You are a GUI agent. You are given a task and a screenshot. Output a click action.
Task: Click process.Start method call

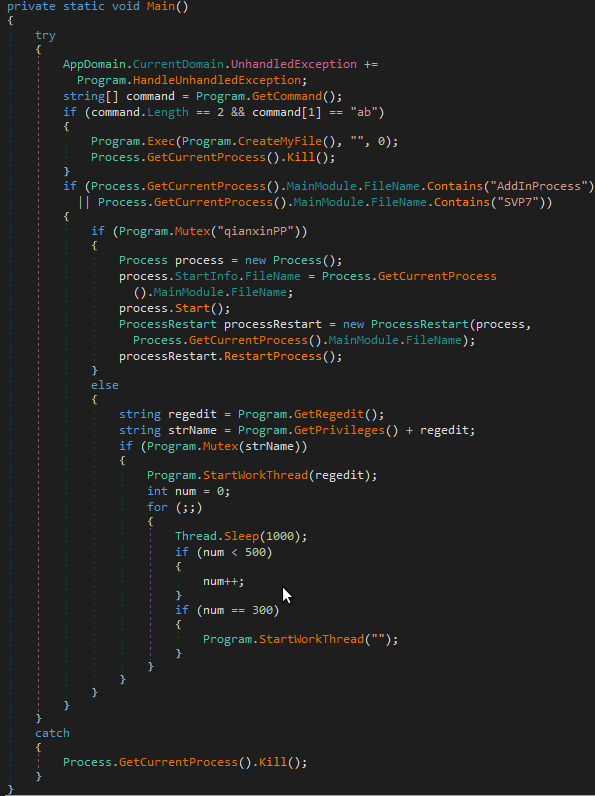(x=192, y=309)
